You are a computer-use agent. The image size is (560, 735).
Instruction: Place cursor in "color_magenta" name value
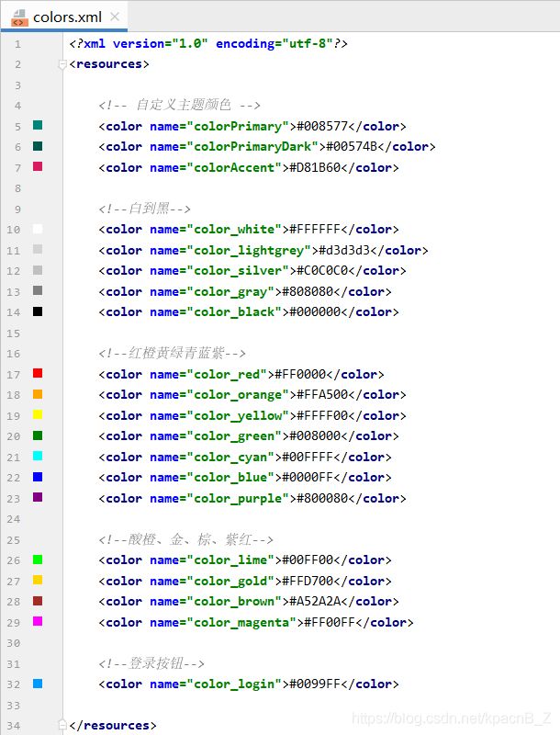point(241,623)
